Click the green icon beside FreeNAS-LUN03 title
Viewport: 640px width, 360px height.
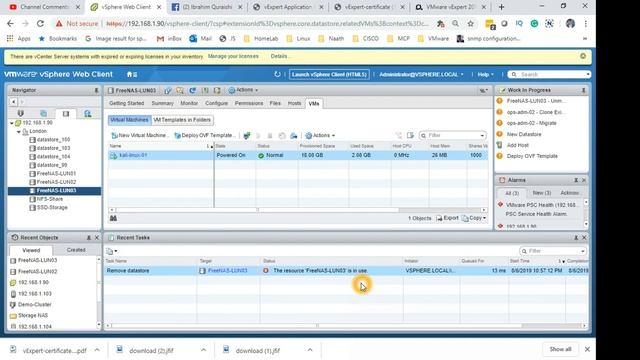pos(205,90)
